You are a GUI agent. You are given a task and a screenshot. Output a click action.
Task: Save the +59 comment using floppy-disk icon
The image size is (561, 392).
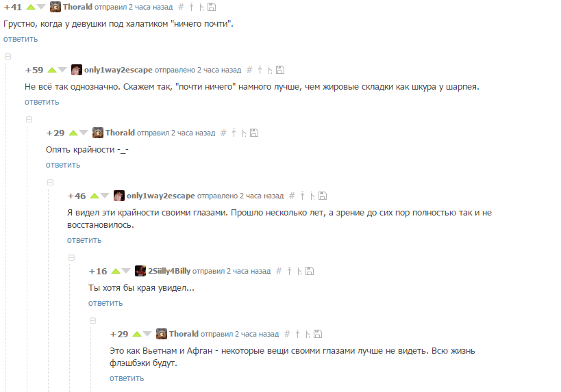280,70
